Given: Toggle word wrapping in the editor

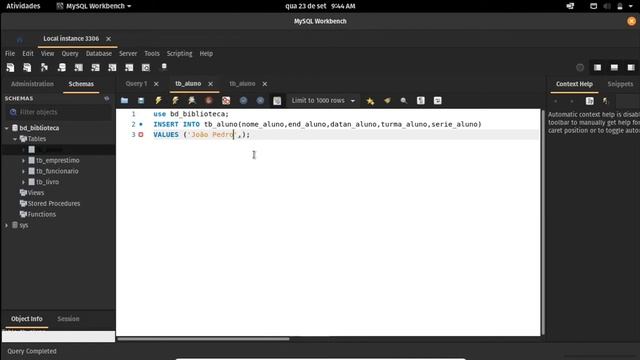Looking at the screenshot, I should click(x=438, y=100).
